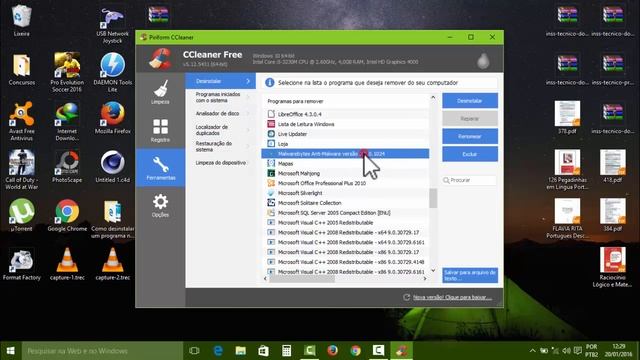
Task: Select Malwarebytes Anti-Malware list entry
Action: [345, 153]
